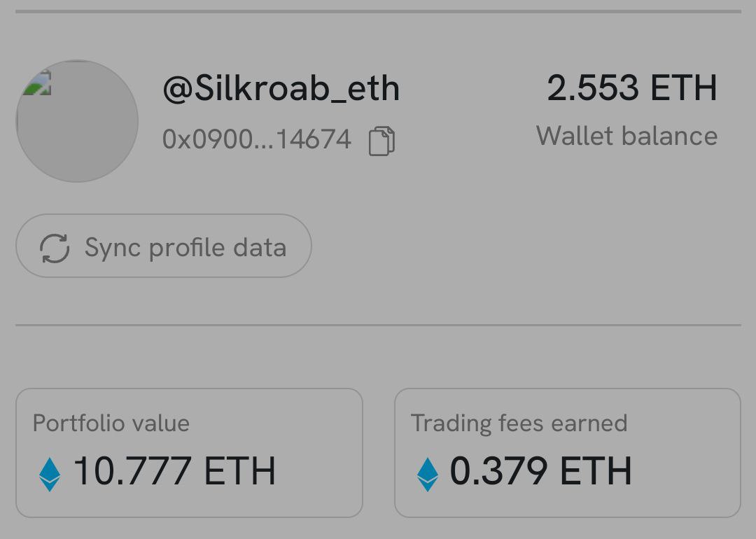Click the sync arrows icon
Screen dimensions: 756x539
[55, 248]
